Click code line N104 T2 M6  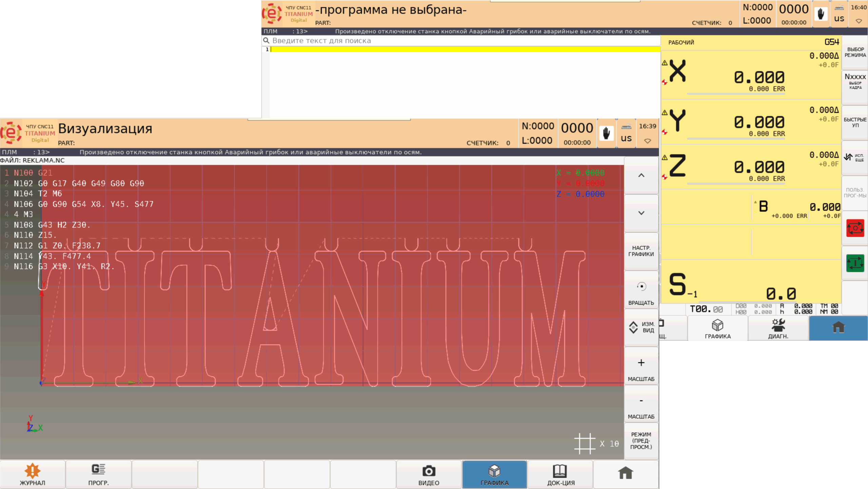tap(38, 193)
